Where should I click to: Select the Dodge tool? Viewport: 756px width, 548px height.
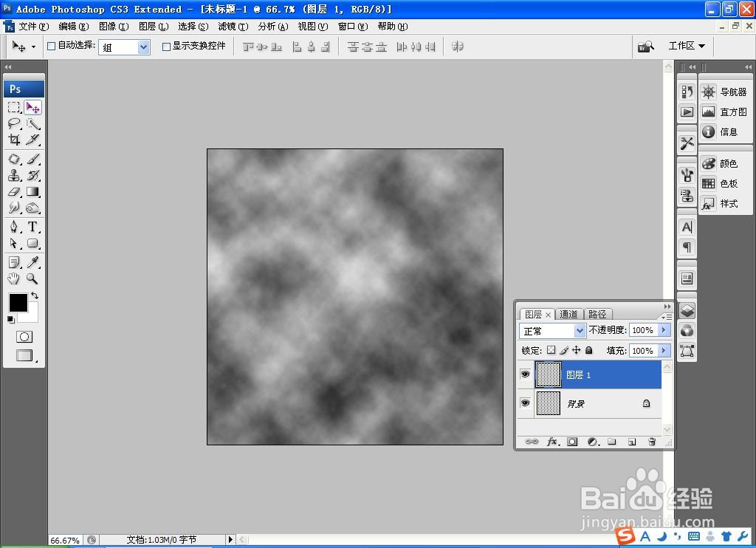point(32,208)
